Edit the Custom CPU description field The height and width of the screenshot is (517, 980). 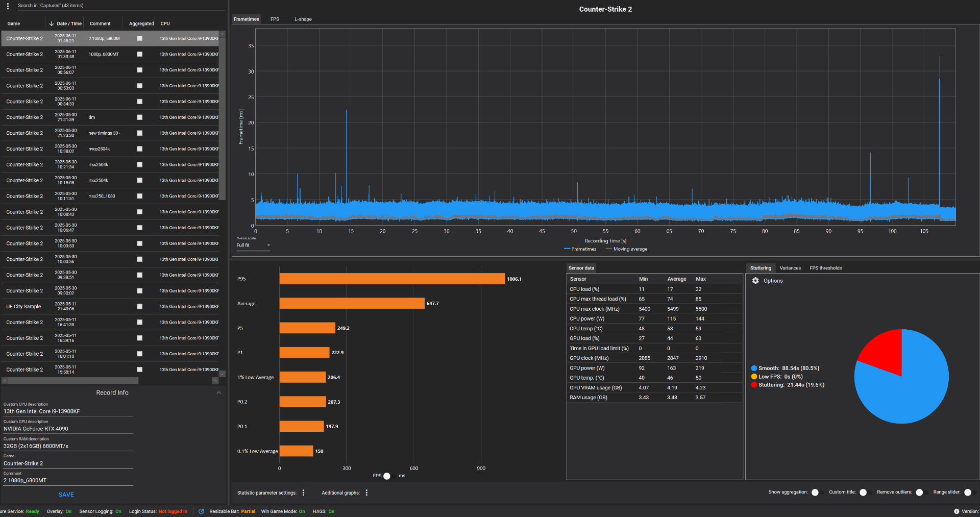pyautogui.click(x=68, y=411)
